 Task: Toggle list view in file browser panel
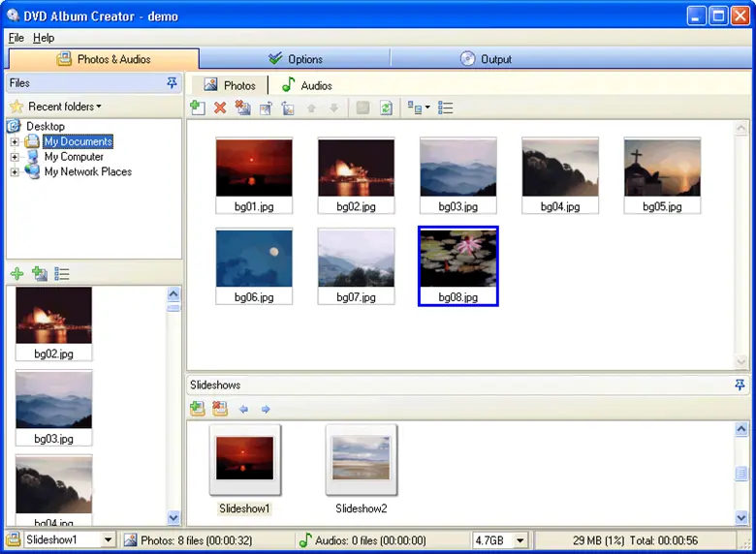click(62, 274)
